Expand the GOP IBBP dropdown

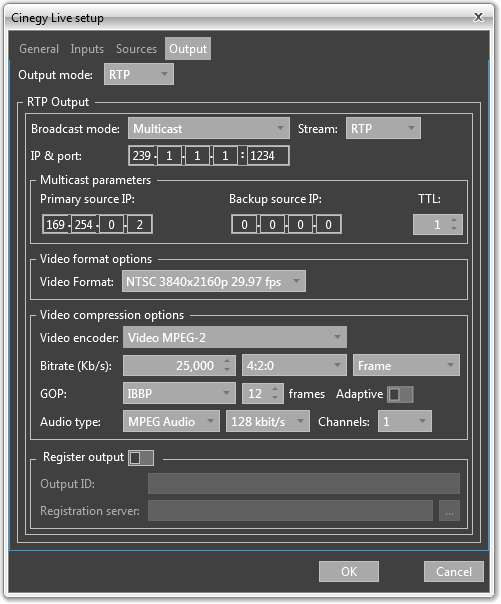pyautogui.click(x=179, y=393)
